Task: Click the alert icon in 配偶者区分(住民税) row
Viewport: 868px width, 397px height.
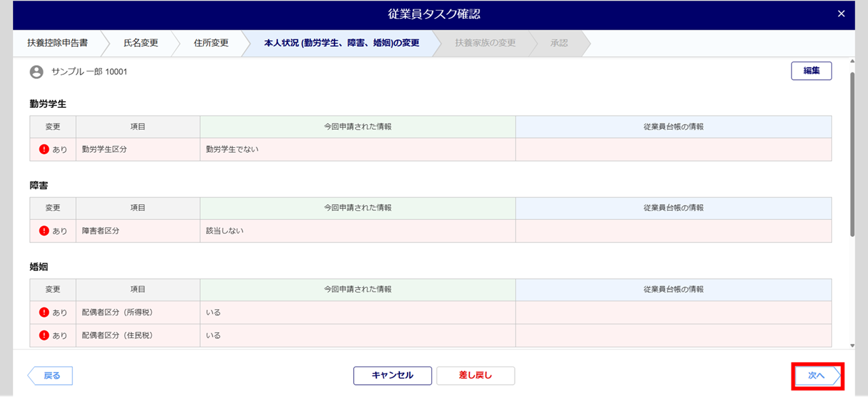Action: 45,335
